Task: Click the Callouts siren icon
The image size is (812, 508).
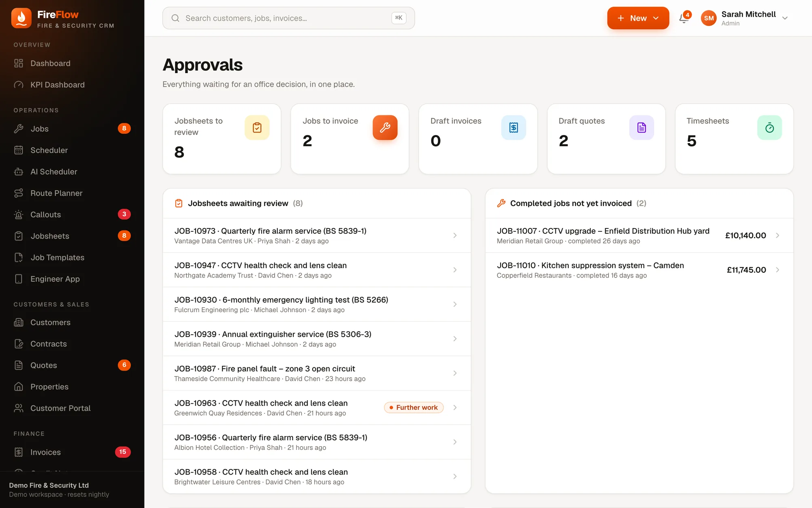Action: point(19,215)
